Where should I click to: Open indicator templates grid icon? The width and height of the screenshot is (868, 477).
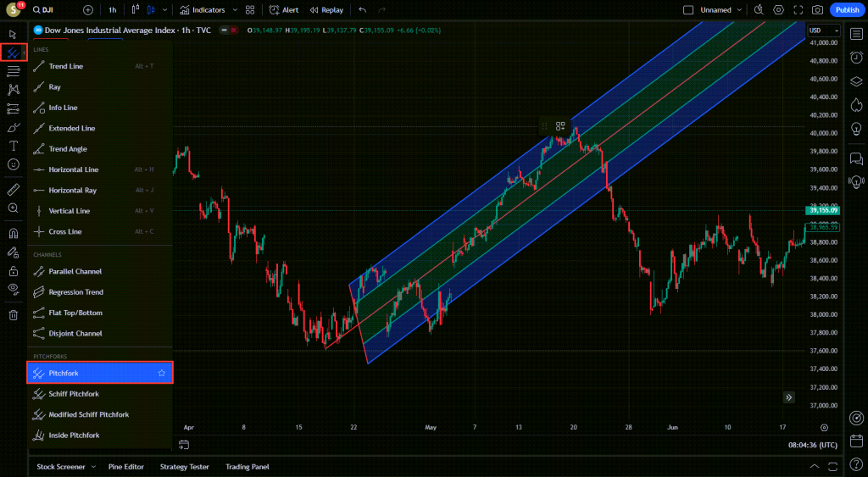click(250, 10)
